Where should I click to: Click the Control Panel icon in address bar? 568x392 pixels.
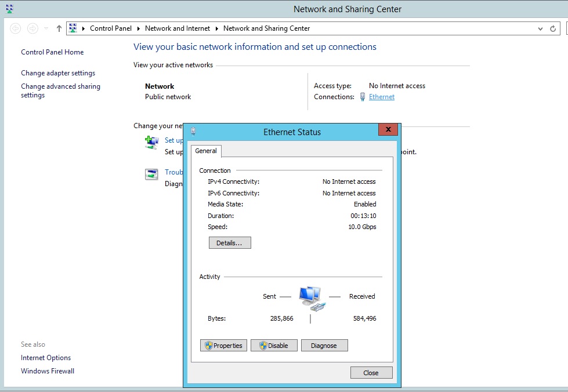click(x=73, y=28)
